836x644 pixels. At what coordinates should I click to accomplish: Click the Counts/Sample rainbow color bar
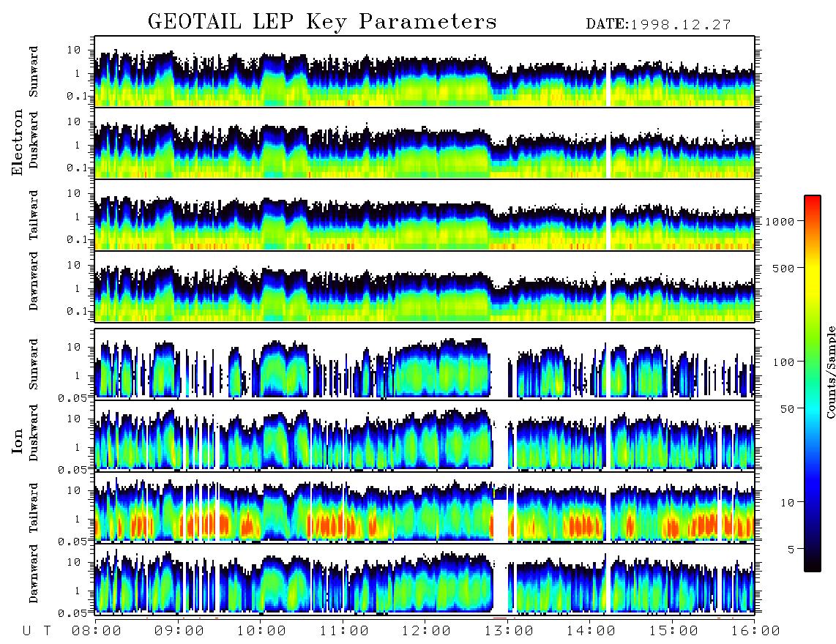point(812,383)
